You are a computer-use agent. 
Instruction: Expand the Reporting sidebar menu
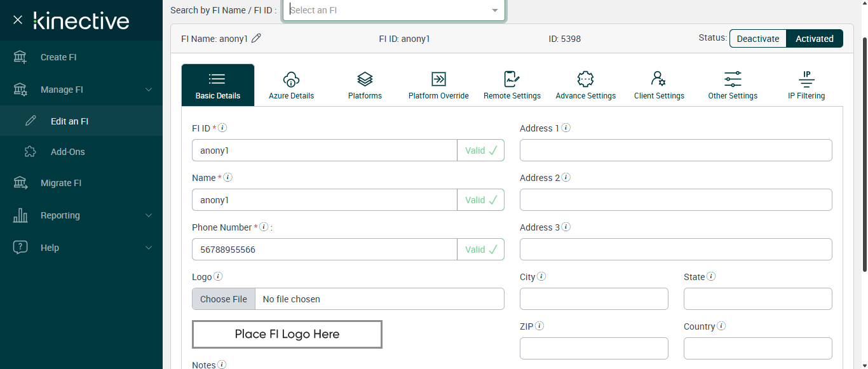[83, 215]
